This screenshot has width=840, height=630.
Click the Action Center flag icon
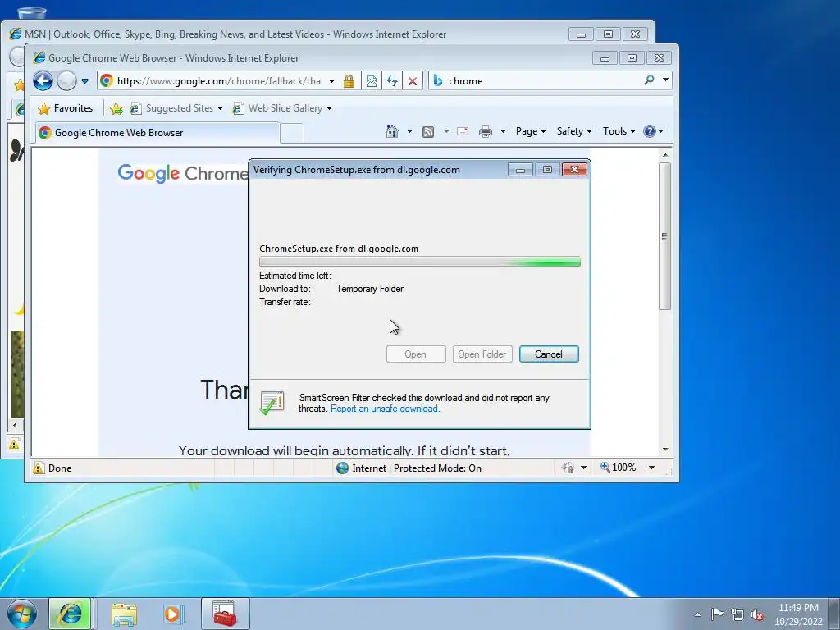point(717,614)
